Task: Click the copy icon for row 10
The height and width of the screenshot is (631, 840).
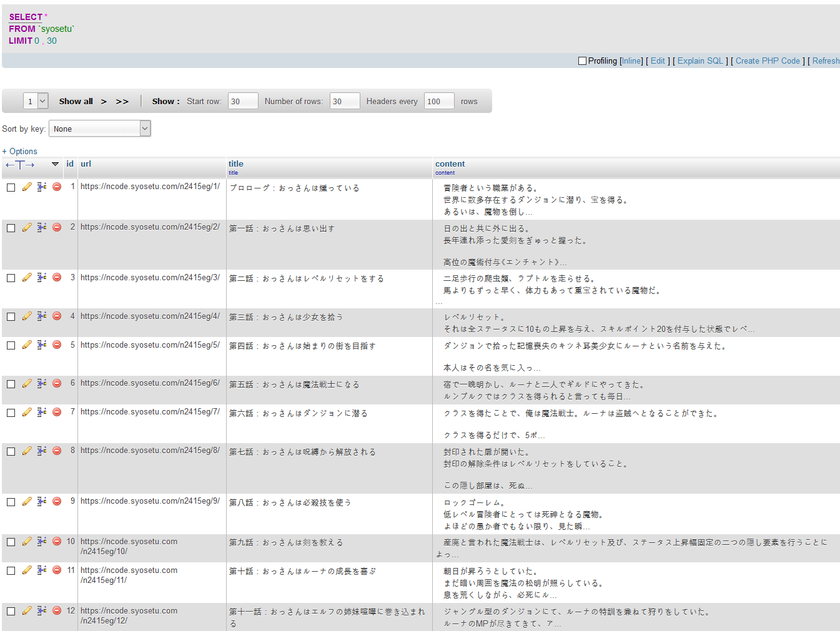Action: pos(42,542)
